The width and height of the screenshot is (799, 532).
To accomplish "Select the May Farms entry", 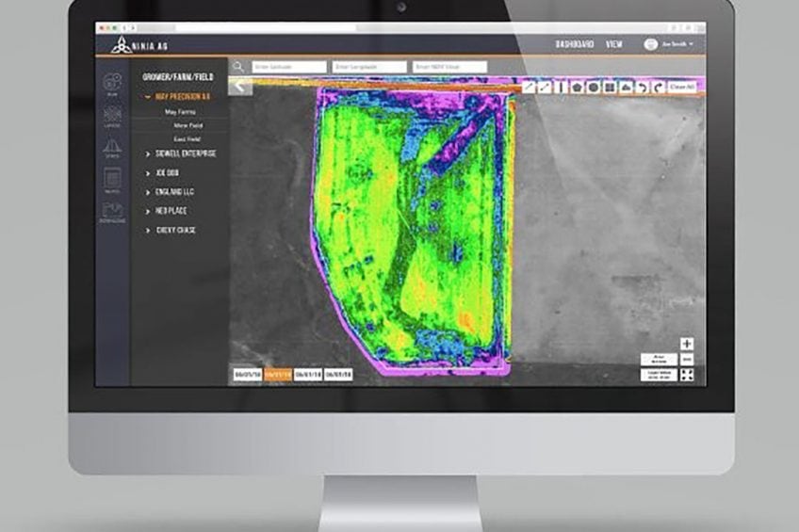I will pyautogui.click(x=180, y=111).
